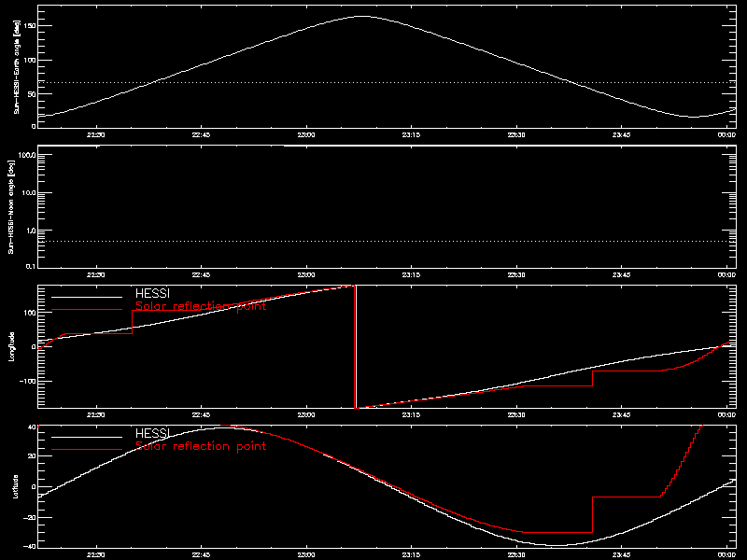Click the 'Sun-HESSI-Noon angle [deg]' axis title
Viewport: 747px width, 560px height.
pyautogui.click(x=11, y=206)
